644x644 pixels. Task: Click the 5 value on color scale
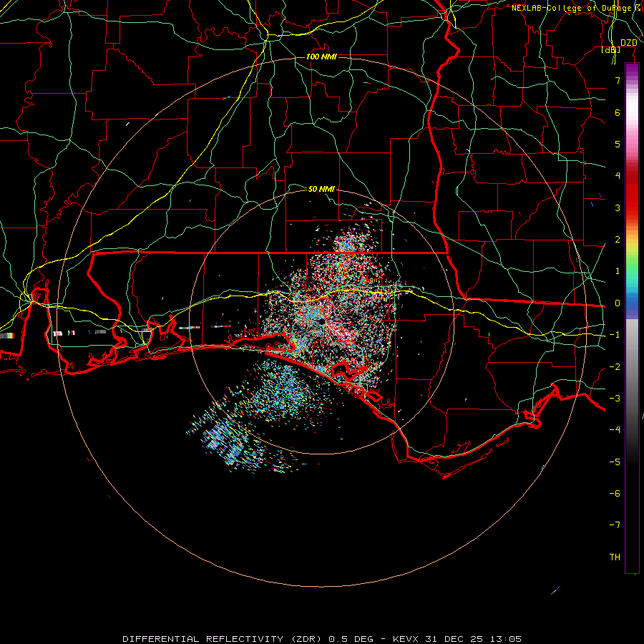click(x=618, y=144)
